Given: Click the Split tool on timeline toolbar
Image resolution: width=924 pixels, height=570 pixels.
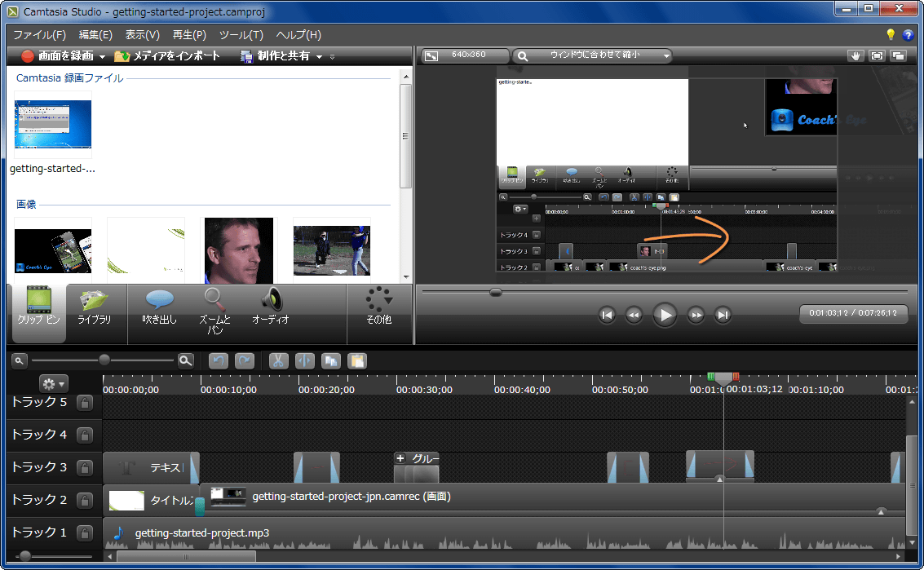Looking at the screenshot, I should tap(305, 360).
